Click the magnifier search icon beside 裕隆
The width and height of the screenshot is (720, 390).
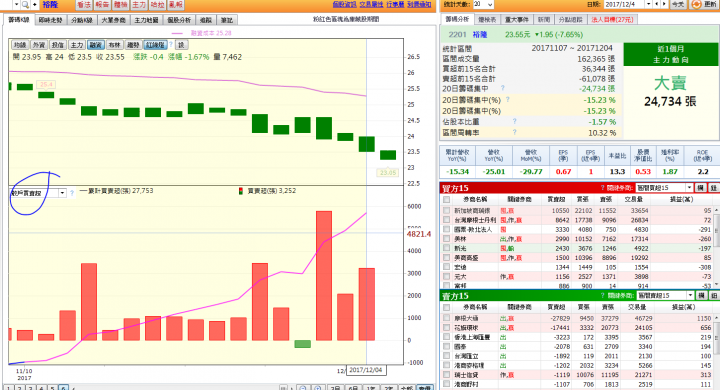tap(25, 5)
